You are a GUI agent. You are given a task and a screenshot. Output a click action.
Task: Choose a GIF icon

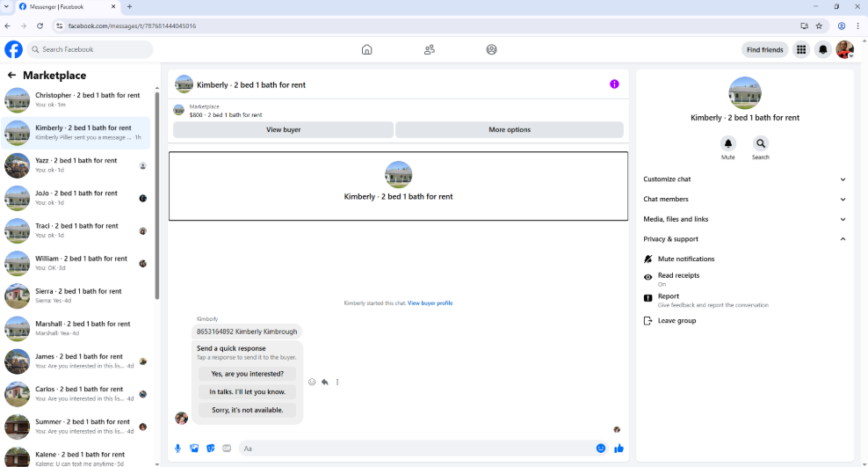point(227,449)
